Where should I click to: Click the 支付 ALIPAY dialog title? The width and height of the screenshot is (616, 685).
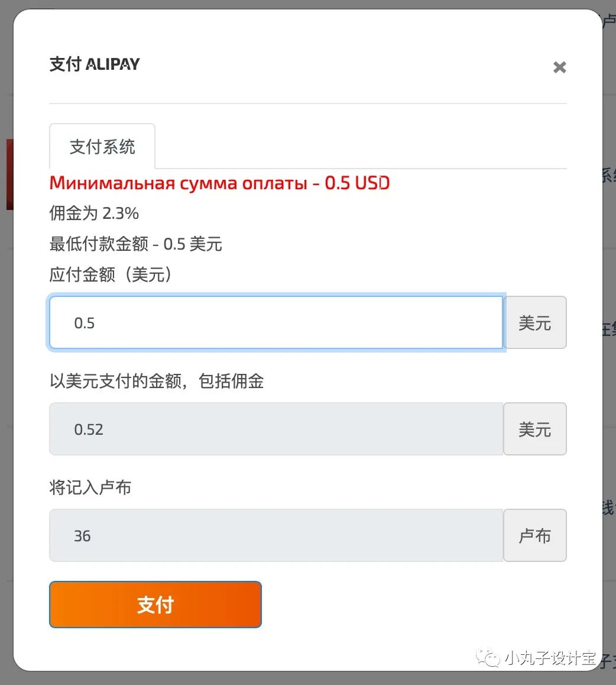95,64
